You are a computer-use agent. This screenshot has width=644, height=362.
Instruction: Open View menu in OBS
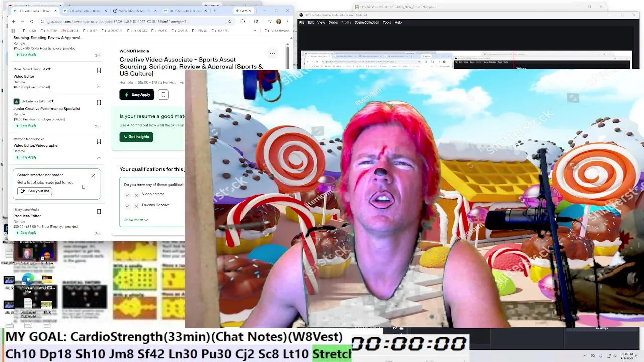pos(321,22)
